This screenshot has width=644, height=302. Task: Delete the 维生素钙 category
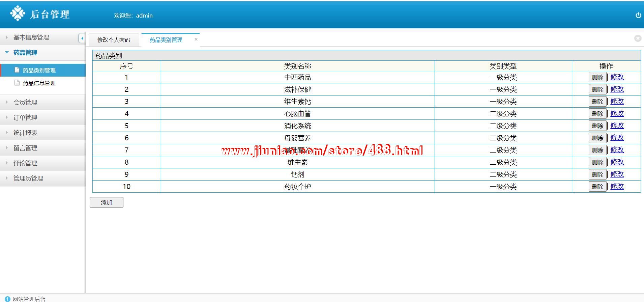(597, 102)
